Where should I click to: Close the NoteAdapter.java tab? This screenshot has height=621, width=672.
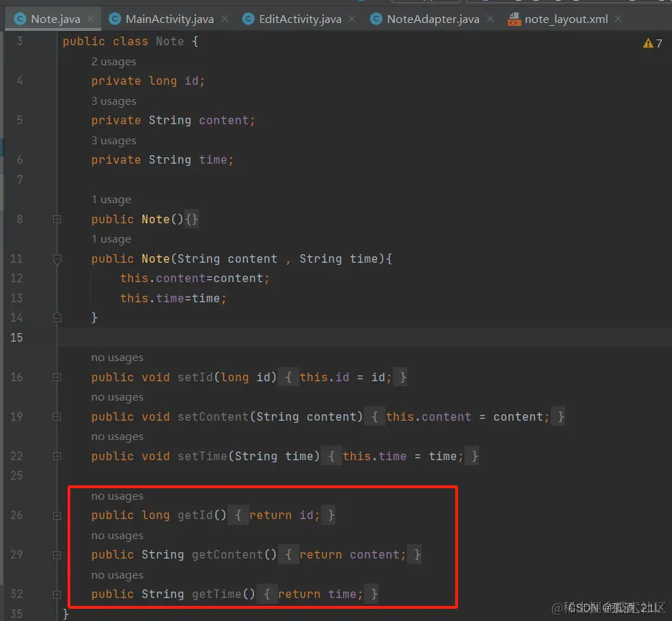tap(490, 19)
